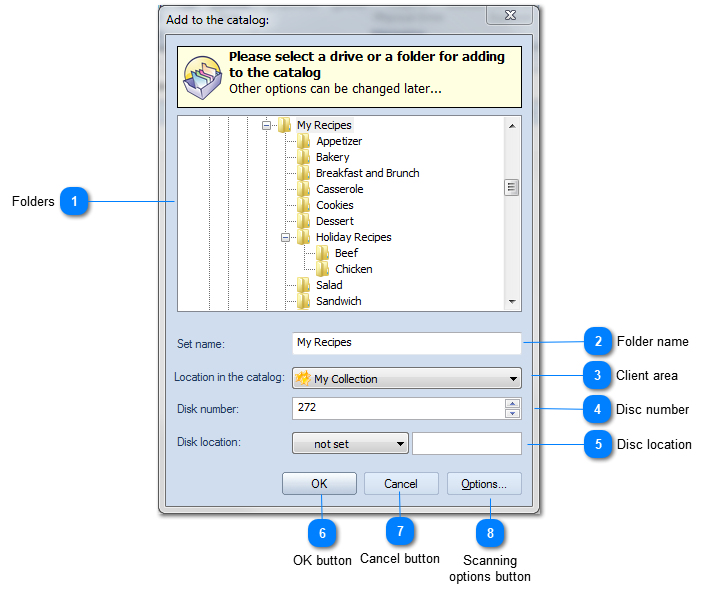Click the Beef subfolder icon
The height and width of the screenshot is (600, 708).
pos(323,253)
